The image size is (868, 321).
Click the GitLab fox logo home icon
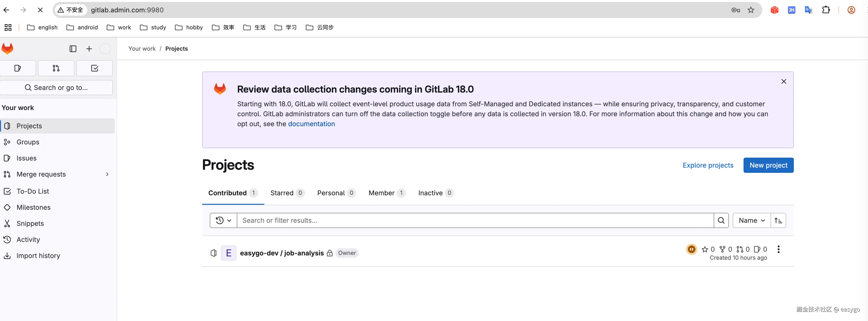[7, 49]
